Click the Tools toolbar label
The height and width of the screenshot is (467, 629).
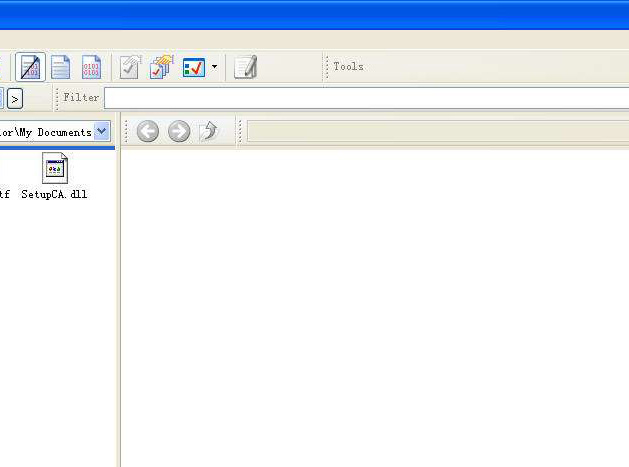[x=348, y=67]
